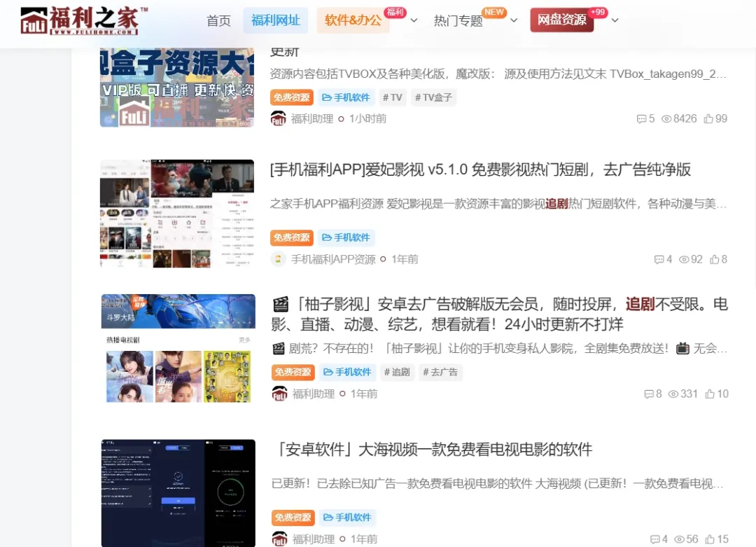Screen dimensions: 756x547
Task: Click 手机福利APP资源 author avatar icon
Action: tap(279, 259)
